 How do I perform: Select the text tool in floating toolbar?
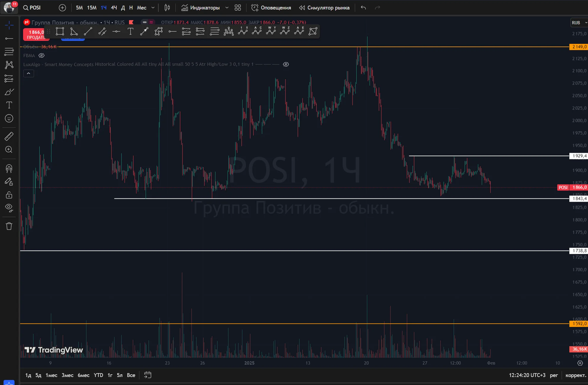(x=130, y=31)
